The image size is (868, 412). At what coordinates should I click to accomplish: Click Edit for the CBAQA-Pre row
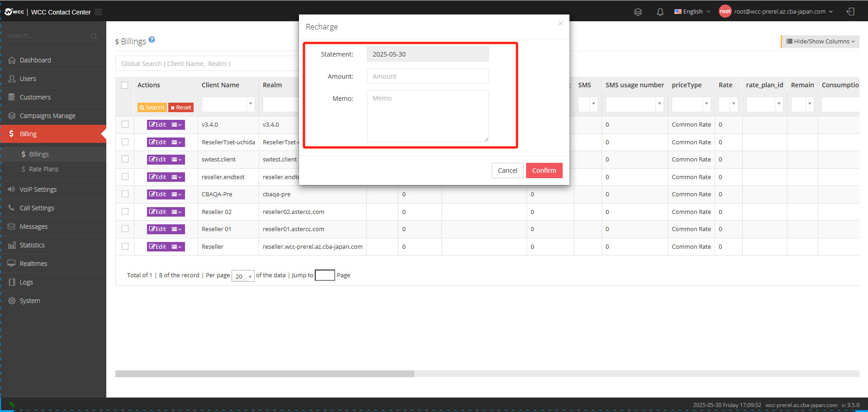[158, 194]
